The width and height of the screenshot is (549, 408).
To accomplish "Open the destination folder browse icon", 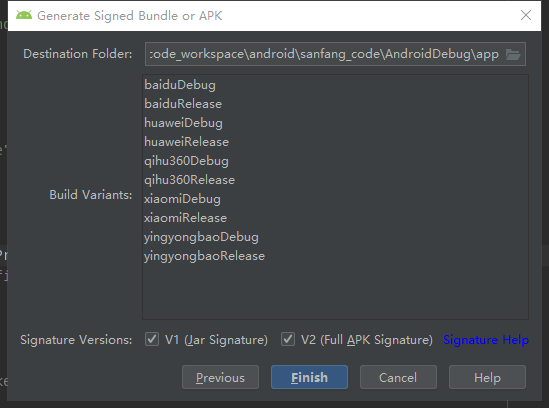I will pos(513,54).
